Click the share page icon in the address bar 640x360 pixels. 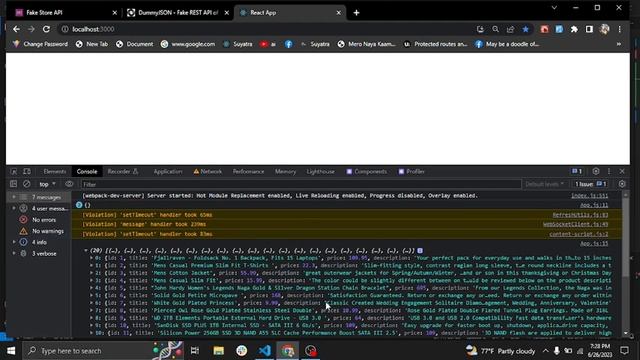click(x=510, y=29)
